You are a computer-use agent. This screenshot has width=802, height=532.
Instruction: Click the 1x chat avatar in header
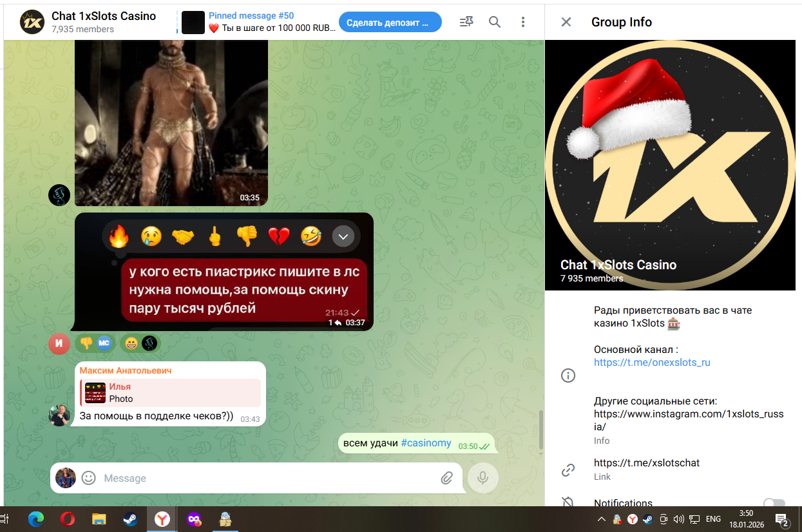click(32, 22)
